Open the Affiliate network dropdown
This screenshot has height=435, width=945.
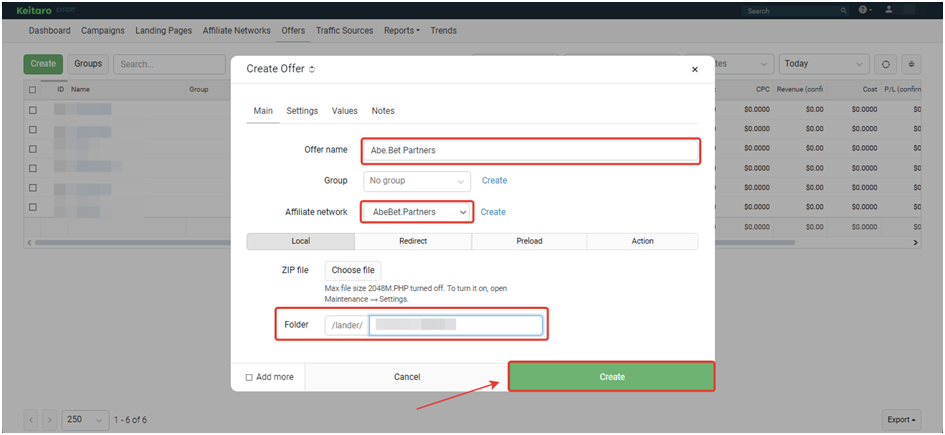pos(417,212)
